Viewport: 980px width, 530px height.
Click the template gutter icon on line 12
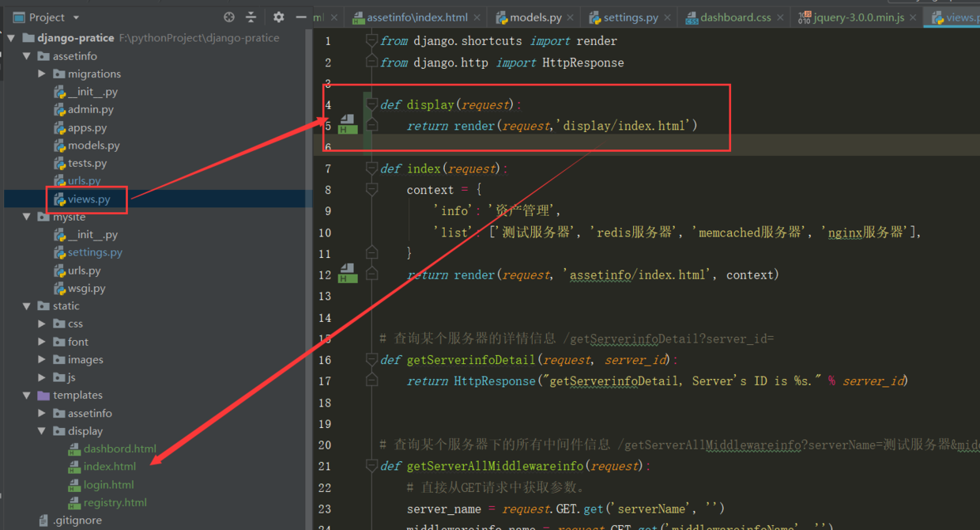pos(348,274)
